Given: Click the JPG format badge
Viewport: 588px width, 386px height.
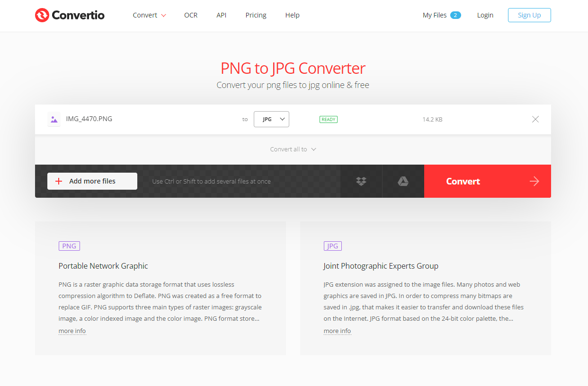Looking at the screenshot, I should (x=333, y=246).
